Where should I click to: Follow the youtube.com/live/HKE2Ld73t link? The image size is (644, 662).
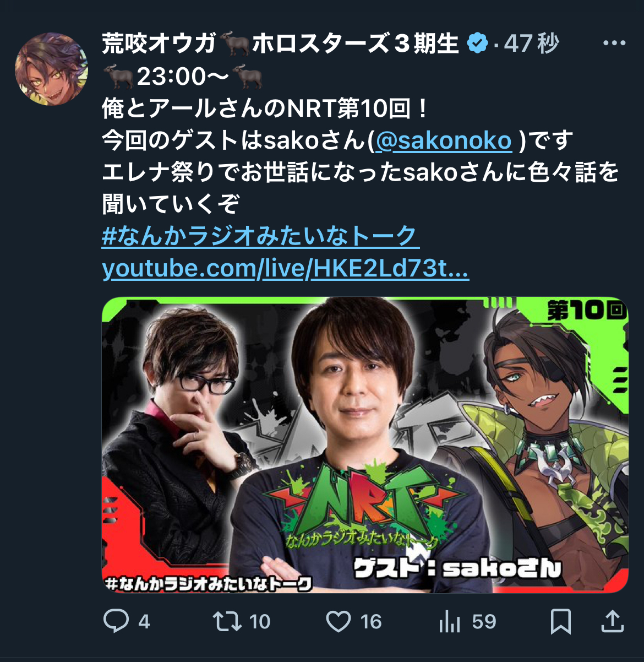coord(285,269)
